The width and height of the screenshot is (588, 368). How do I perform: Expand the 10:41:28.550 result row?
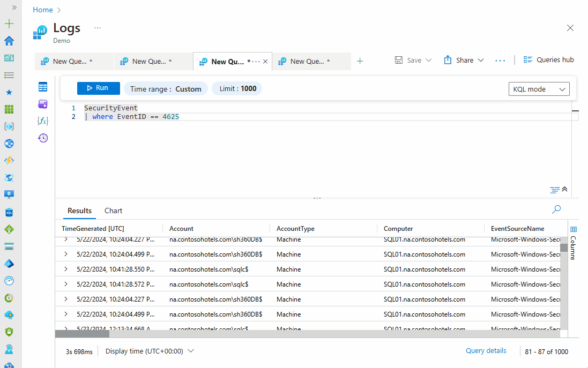(x=66, y=269)
